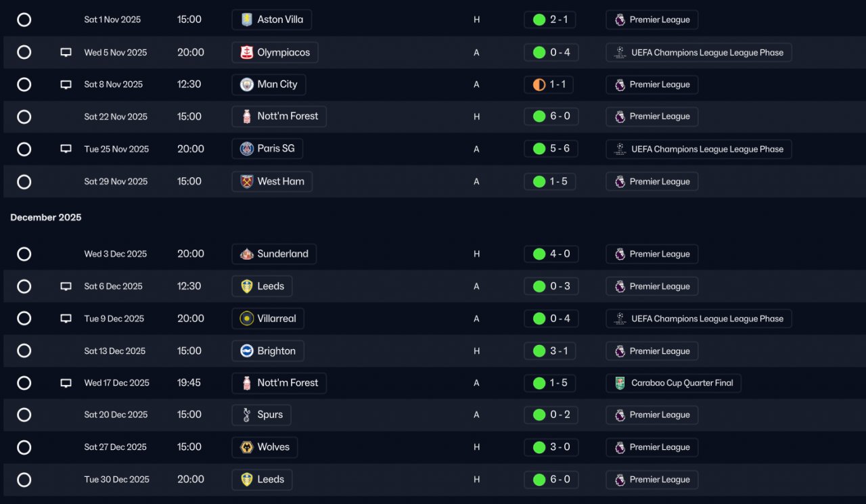The image size is (866, 504).
Task: Open the 1 - 1 draw result button
Action: point(549,85)
